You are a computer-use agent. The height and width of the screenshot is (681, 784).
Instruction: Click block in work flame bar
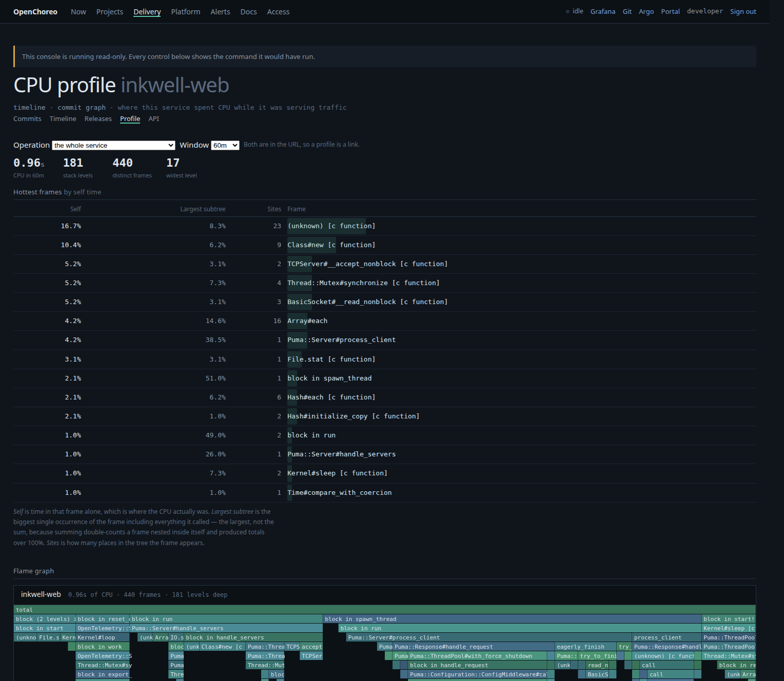click(103, 647)
